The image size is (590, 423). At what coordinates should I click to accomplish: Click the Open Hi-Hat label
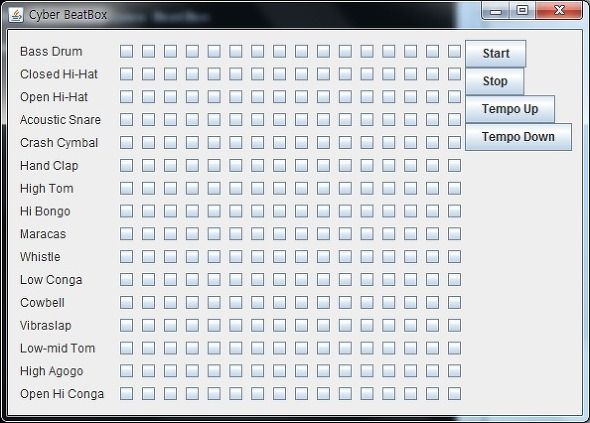[x=54, y=97]
